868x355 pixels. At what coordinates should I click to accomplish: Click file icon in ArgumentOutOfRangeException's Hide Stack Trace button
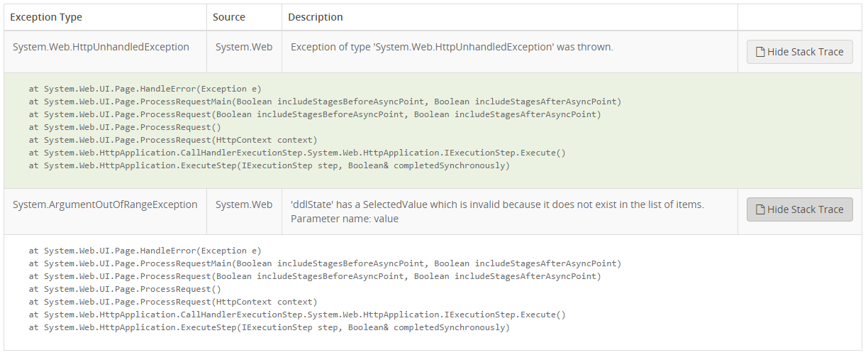[x=760, y=209]
